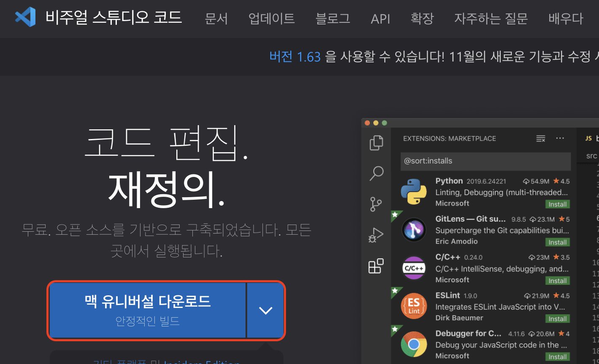Install the ESLint extension
The height and width of the screenshot is (364, 599).
pos(558,319)
